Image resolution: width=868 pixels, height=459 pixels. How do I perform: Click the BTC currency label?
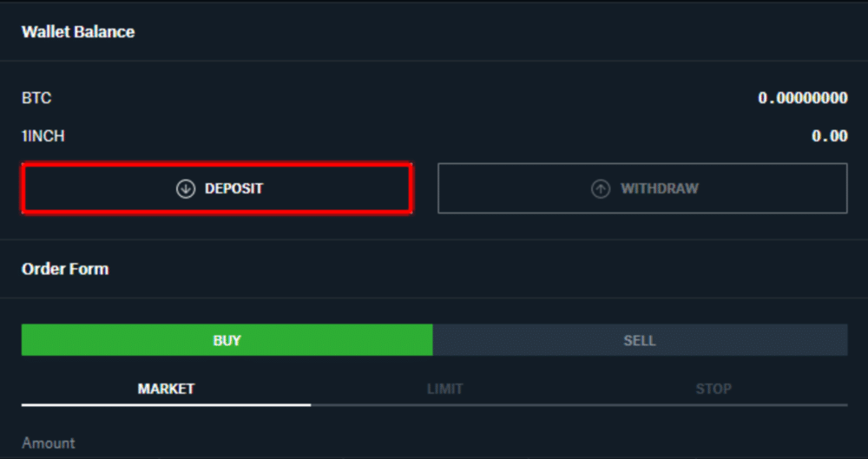pyautogui.click(x=36, y=98)
